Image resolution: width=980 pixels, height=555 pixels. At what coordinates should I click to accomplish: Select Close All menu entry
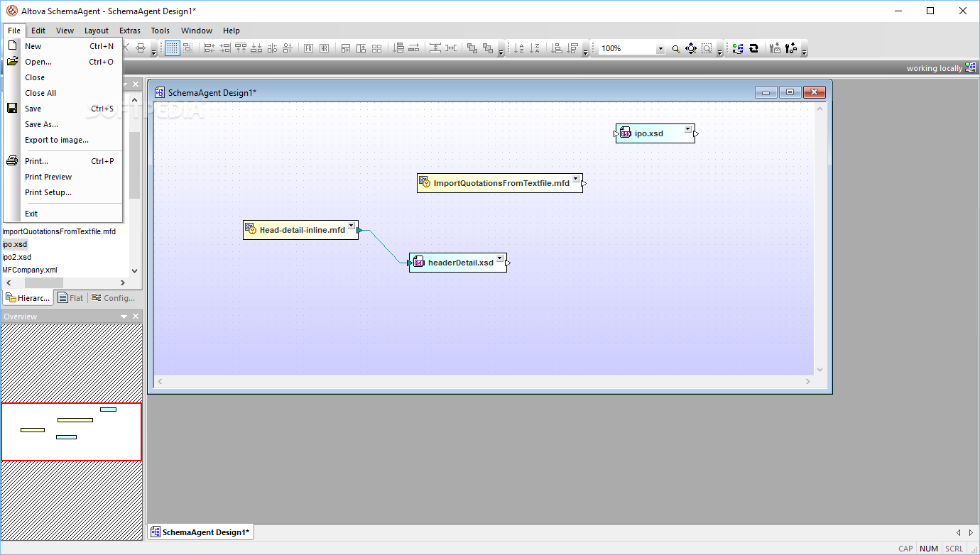coord(64,93)
